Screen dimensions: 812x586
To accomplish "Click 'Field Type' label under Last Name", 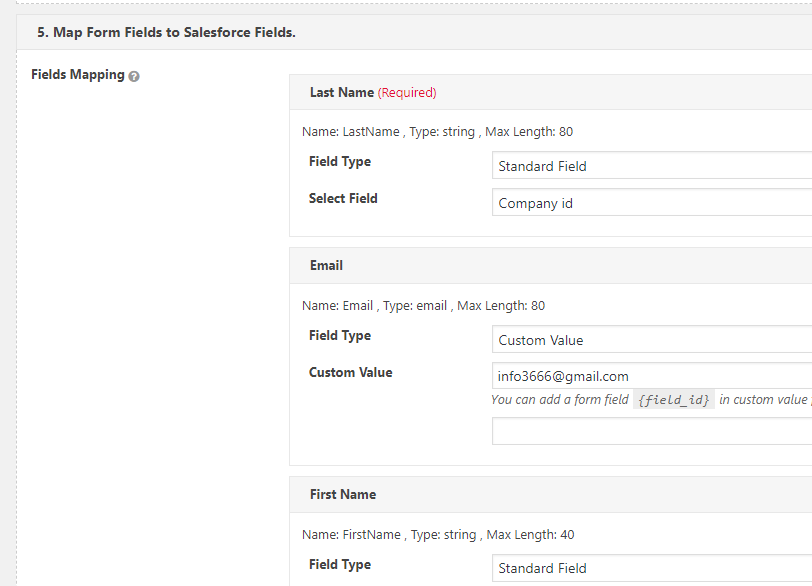I will [x=340, y=162].
